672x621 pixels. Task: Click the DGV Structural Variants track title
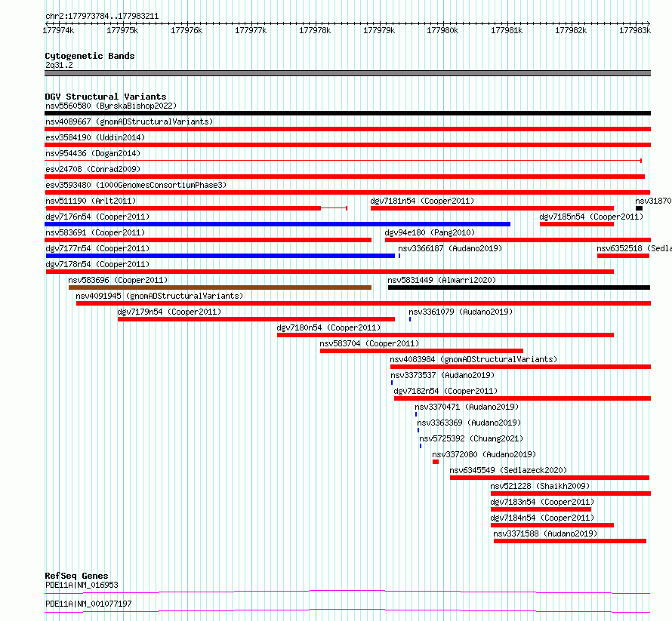click(106, 97)
